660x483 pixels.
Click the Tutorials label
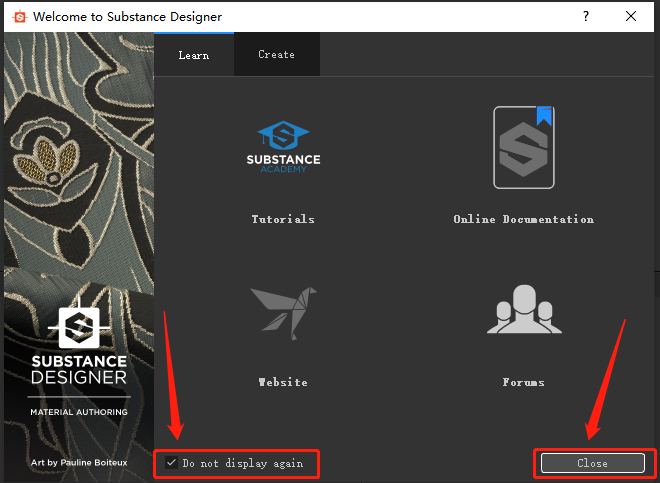[283, 219]
